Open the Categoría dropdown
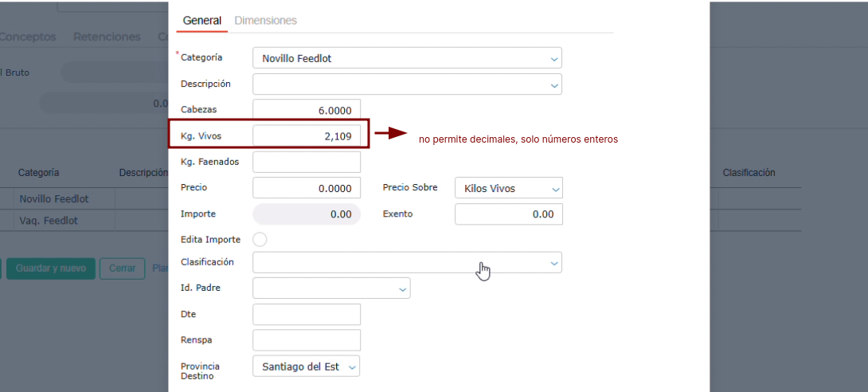The height and width of the screenshot is (392, 868). (x=406, y=58)
